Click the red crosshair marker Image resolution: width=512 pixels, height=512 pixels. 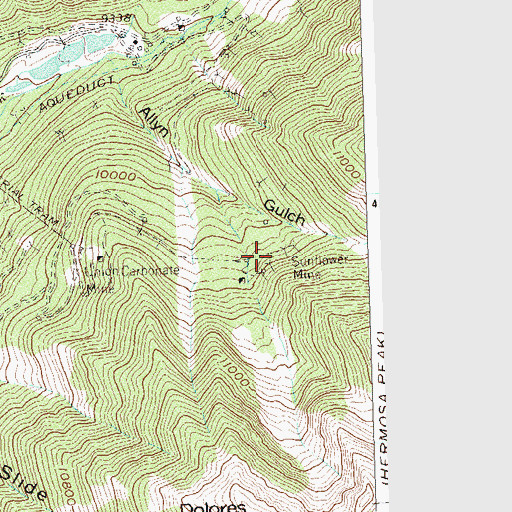[256, 256]
